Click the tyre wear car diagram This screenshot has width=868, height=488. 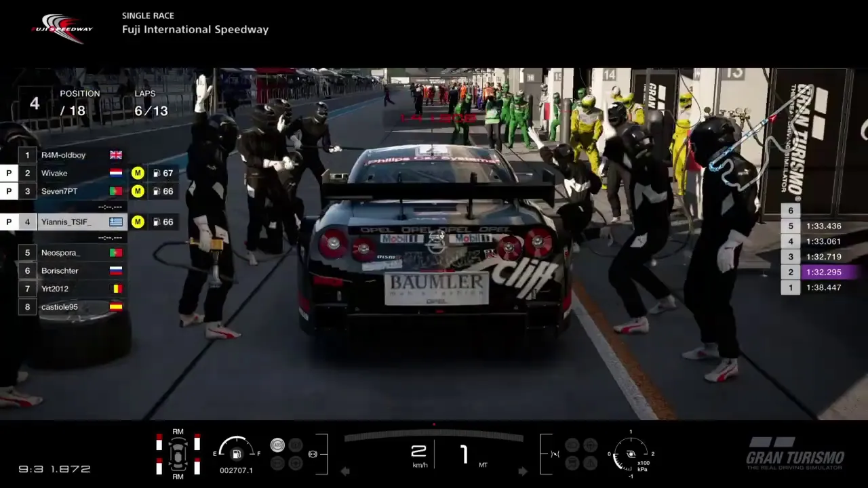[x=178, y=454]
